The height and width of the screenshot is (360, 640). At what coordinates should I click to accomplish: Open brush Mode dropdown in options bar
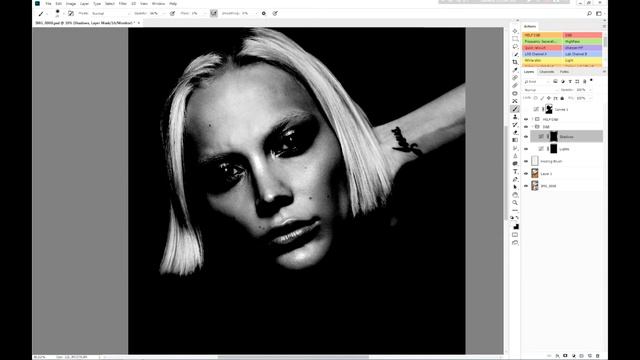pyautogui.click(x=110, y=13)
